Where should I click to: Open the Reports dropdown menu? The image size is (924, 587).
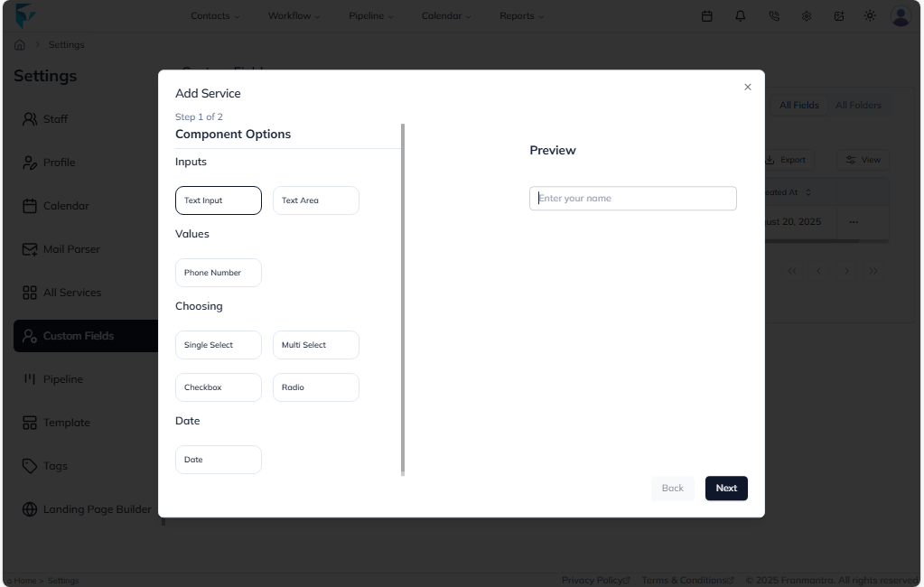(521, 15)
